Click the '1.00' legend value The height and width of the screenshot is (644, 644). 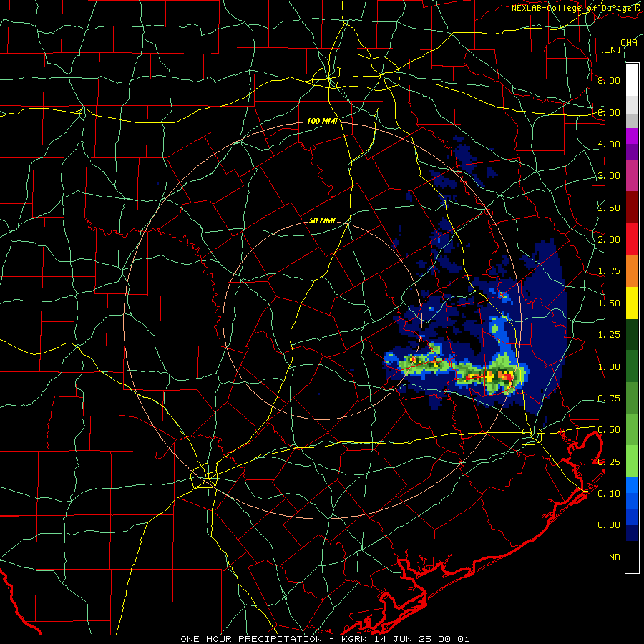point(609,367)
